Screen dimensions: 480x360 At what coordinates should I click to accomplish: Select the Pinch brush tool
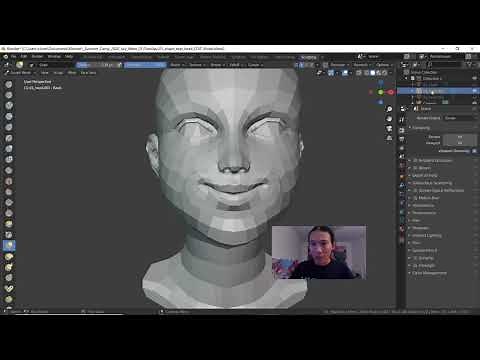[x=9, y=235]
